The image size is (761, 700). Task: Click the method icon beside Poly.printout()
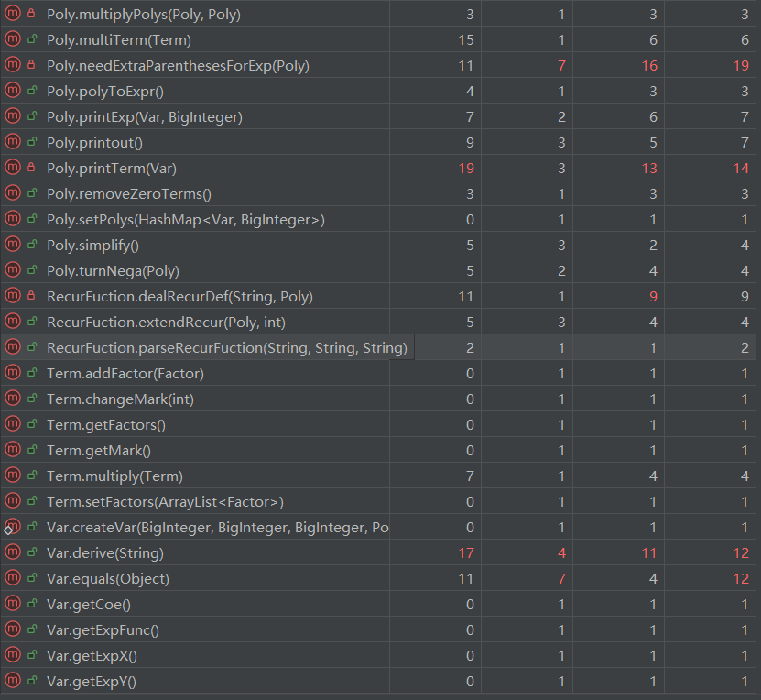click(13, 142)
